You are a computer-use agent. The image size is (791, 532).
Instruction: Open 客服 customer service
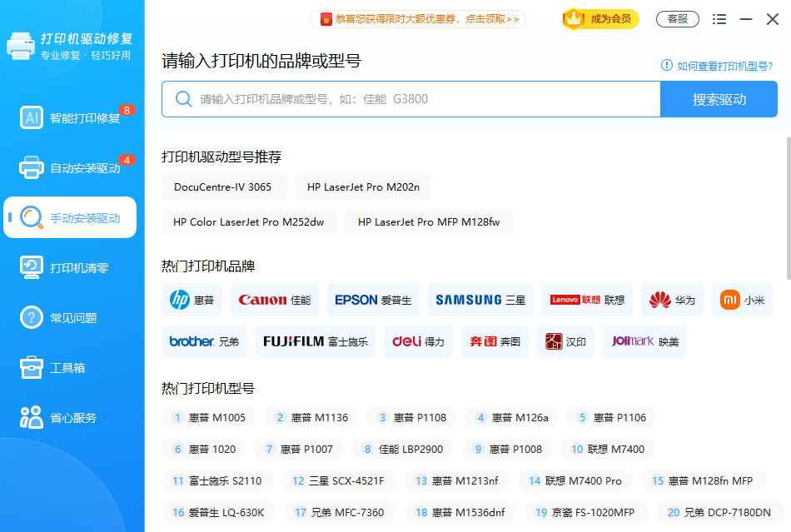coord(677,19)
